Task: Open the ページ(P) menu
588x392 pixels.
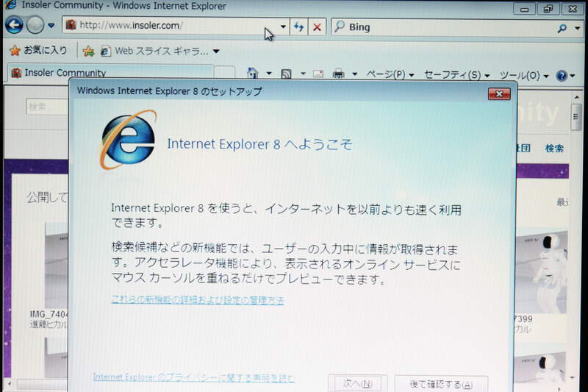Action: (x=390, y=74)
